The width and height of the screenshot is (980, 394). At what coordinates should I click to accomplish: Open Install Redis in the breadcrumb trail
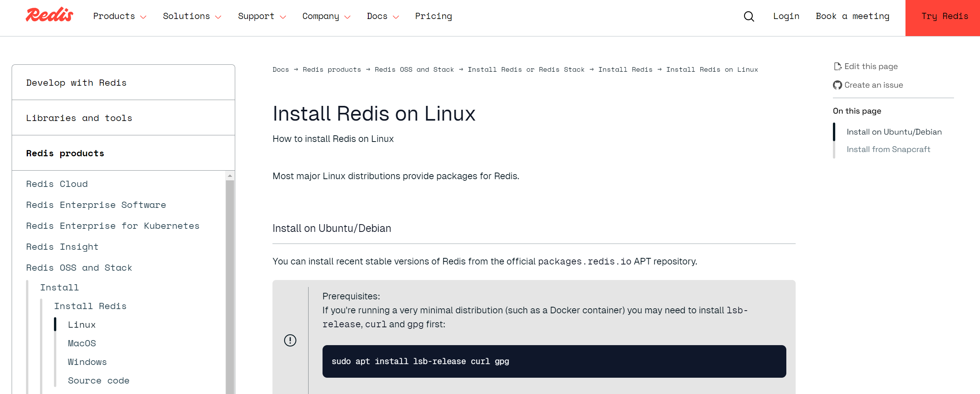(625, 69)
